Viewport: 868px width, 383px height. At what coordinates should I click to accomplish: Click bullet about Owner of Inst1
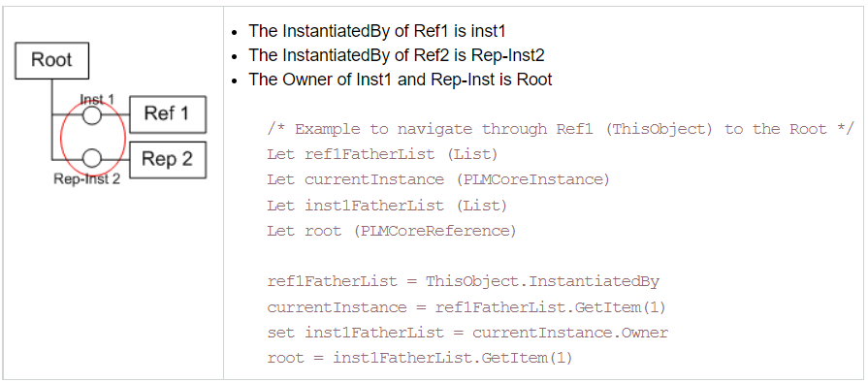400,80
